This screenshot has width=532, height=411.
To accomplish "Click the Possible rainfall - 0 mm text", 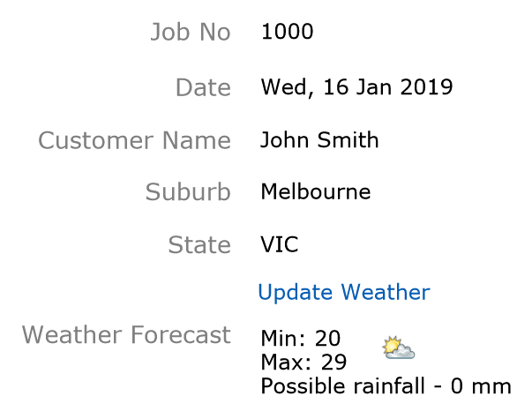I will [386, 386].
